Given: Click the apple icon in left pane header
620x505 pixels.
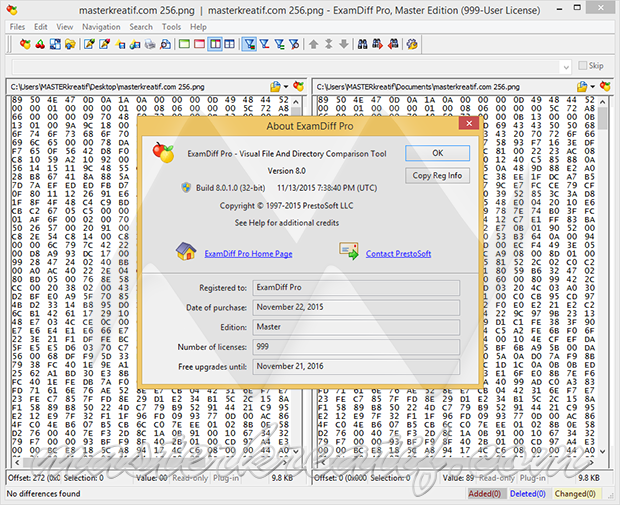Looking at the screenshot, I should [x=299, y=86].
